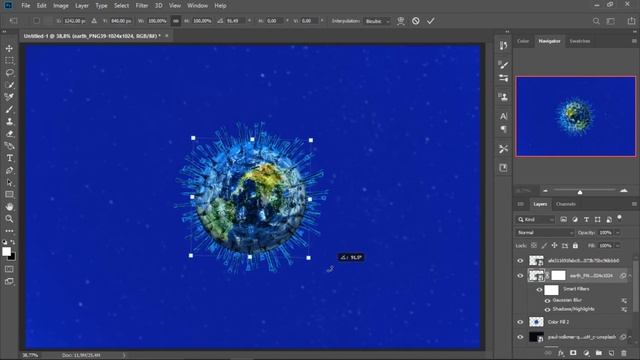Open the layer filter Kind dropdown

point(536,220)
